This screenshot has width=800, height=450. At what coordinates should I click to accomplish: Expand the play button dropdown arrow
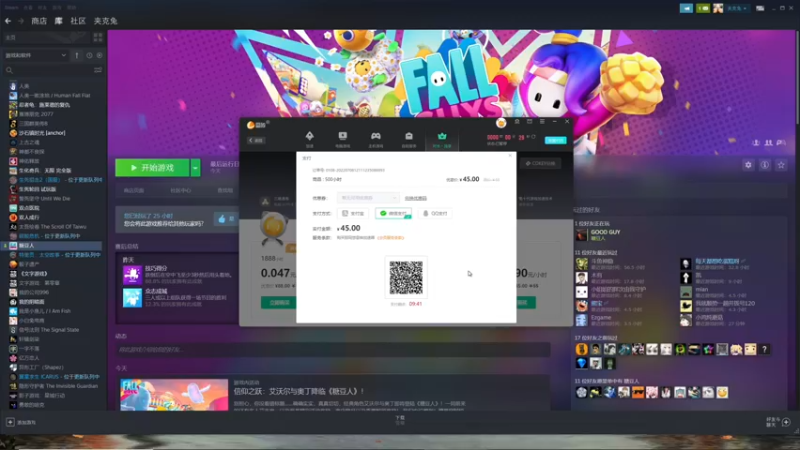[195, 168]
